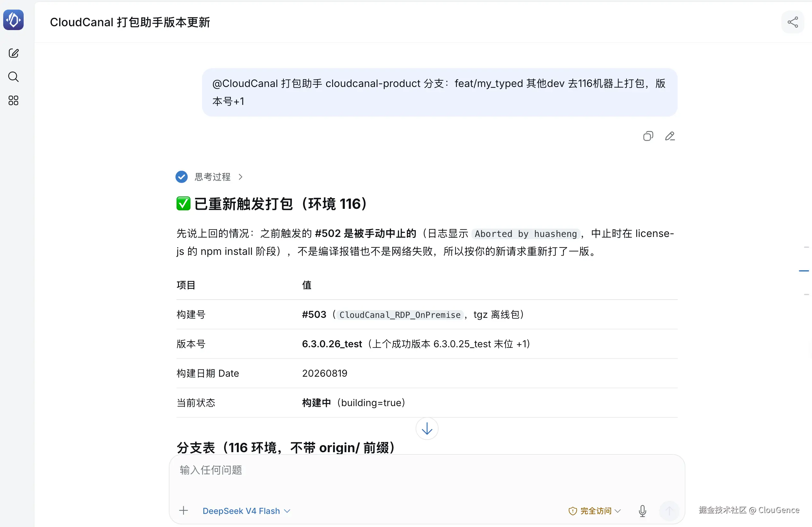Click the 构建号 row label
Image resolution: width=812 pixels, height=527 pixels.
191,314
